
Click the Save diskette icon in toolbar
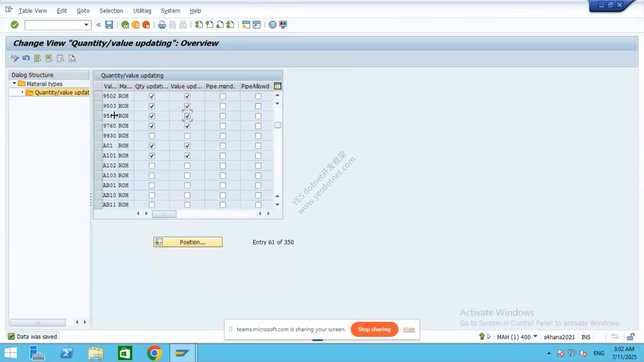click(x=109, y=25)
